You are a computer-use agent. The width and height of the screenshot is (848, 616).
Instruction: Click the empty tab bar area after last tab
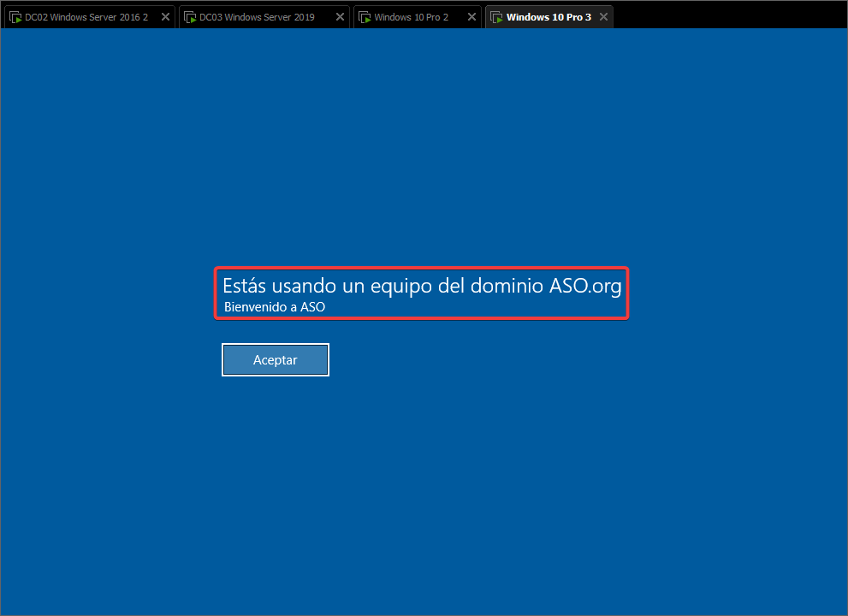click(x=727, y=15)
